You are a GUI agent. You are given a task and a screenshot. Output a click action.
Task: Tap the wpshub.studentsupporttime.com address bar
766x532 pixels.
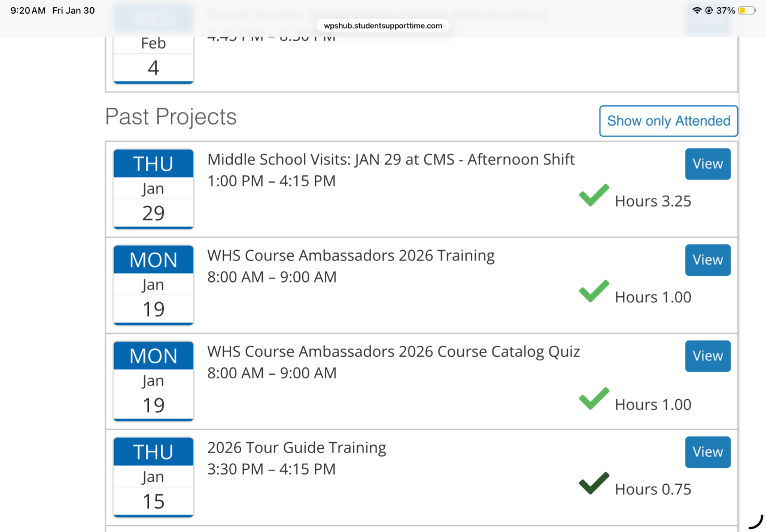(383, 26)
